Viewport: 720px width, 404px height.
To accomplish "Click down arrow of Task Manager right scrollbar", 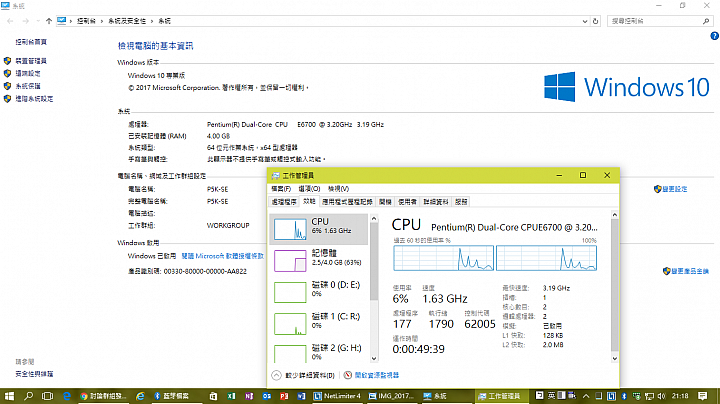I will 615,359.
